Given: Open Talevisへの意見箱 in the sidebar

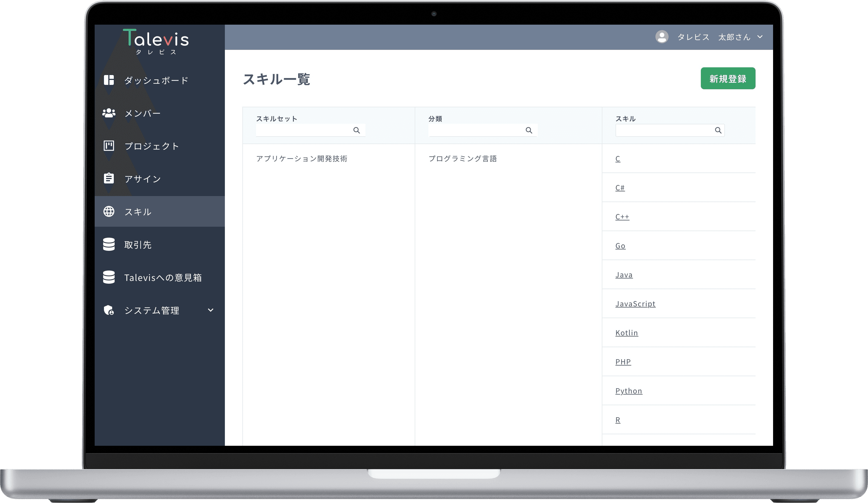Looking at the screenshot, I should tap(160, 277).
